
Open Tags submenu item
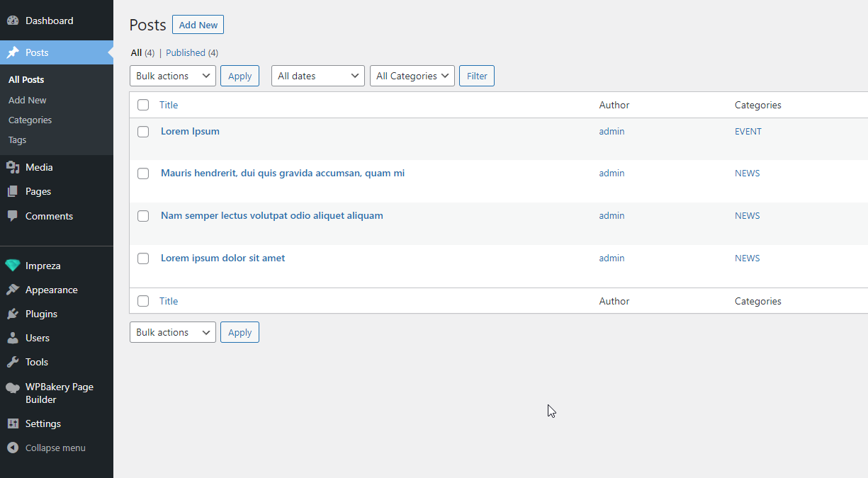coord(18,140)
